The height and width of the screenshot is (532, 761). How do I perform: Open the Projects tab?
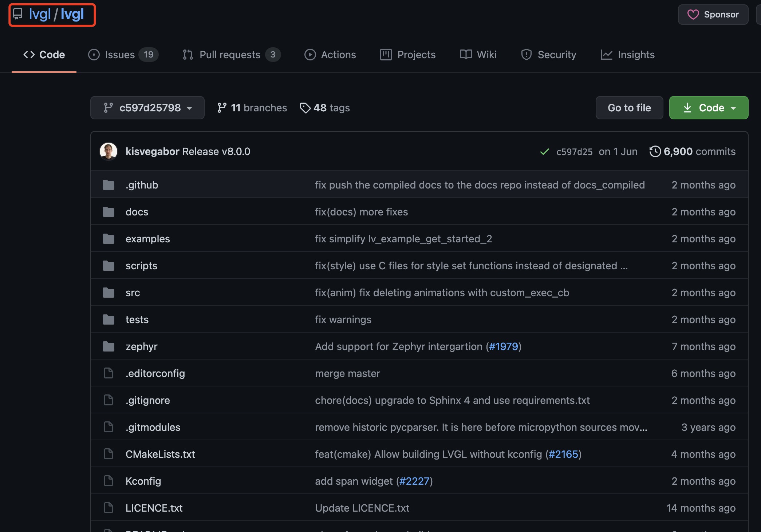click(408, 55)
